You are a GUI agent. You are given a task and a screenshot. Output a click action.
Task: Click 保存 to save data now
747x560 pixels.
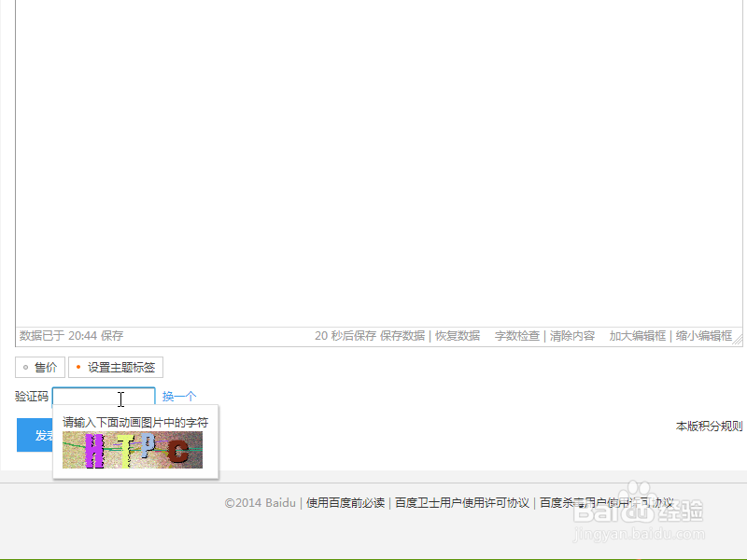point(115,335)
